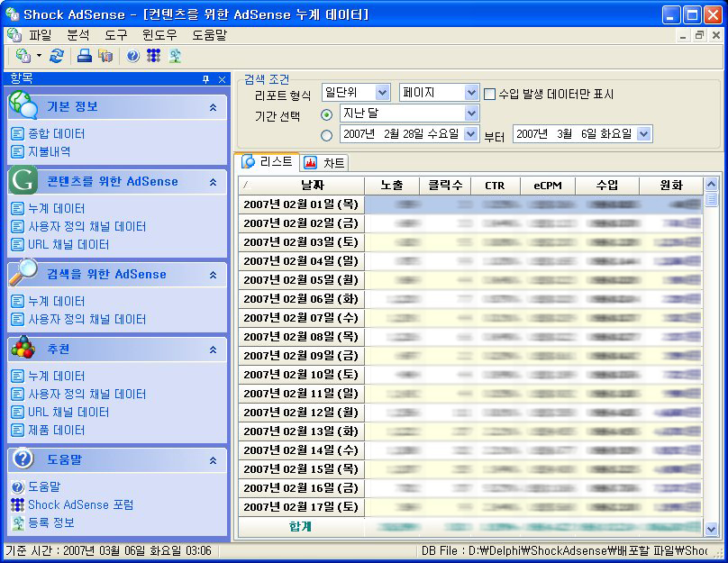Screen dimensions: 728x563
Task: Sort by the 클릭수 column header
Action: (x=445, y=186)
